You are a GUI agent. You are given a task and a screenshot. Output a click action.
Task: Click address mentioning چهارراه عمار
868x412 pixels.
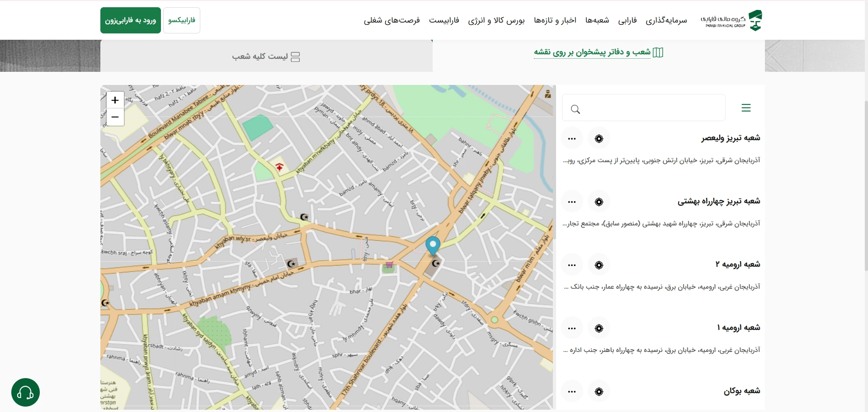tap(662, 287)
